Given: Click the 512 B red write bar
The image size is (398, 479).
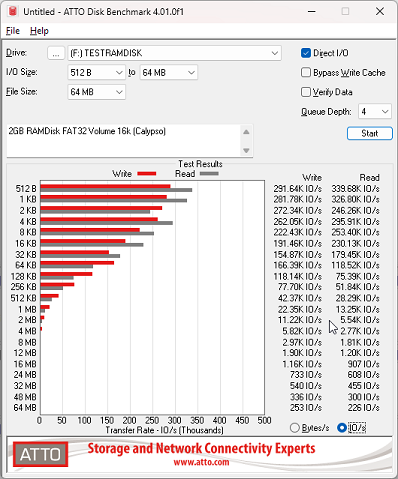Looking at the screenshot, I should coord(105,186).
